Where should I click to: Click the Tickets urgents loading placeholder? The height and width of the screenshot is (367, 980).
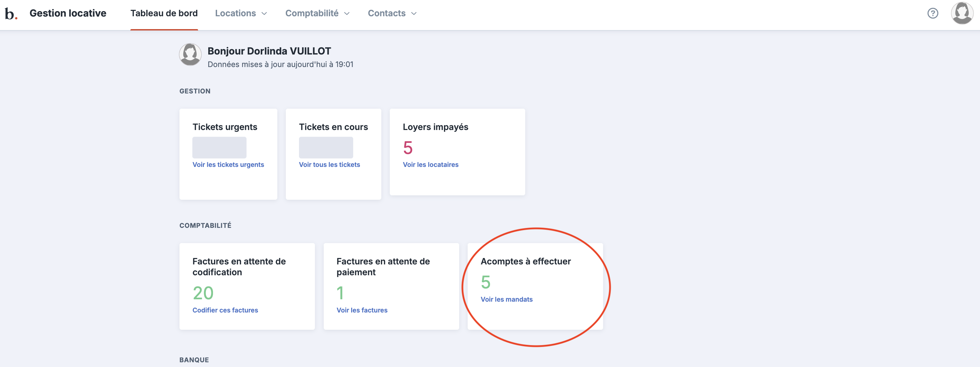tap(219, 148)
